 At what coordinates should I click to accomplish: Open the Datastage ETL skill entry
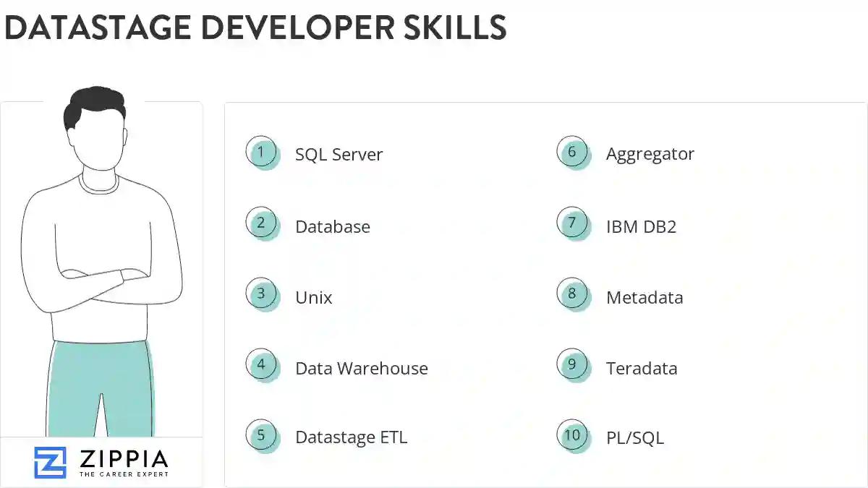click(x=352, y=437)
